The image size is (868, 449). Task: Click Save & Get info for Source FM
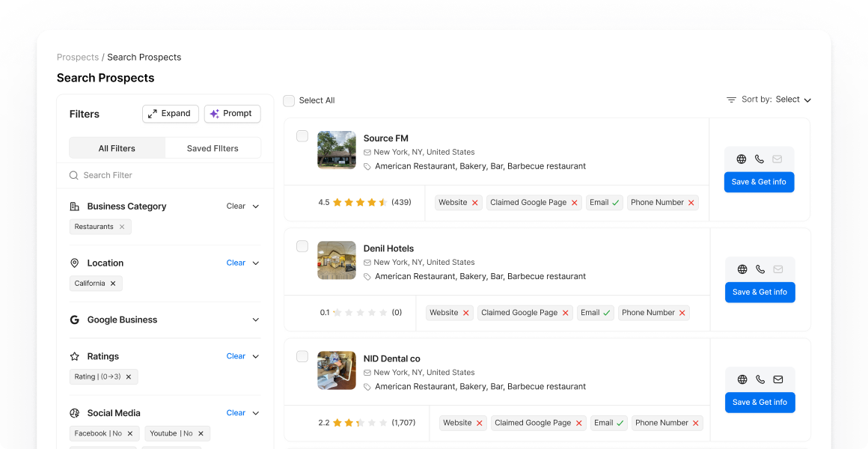[759, 182]
